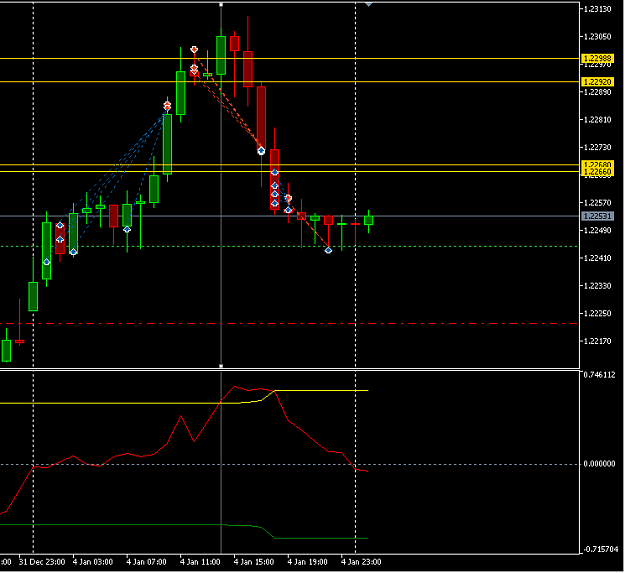Viewport: 625px width, 573px height.
Task: Click the 1.22330 price scale value
Action: point(597,286)
